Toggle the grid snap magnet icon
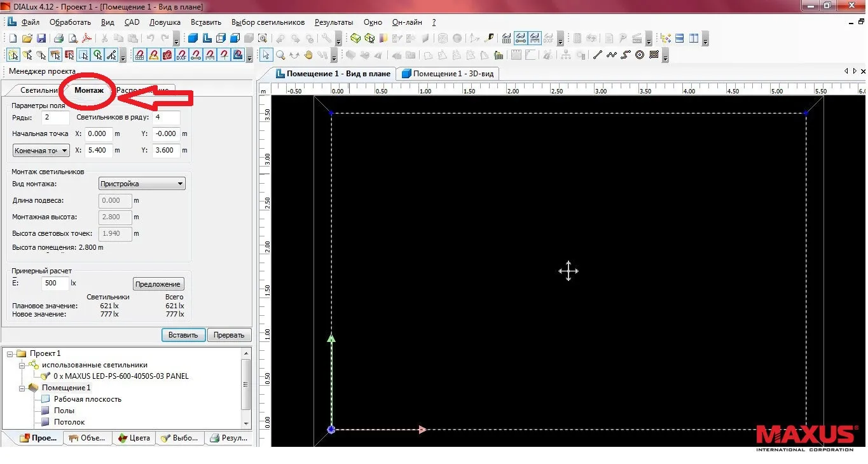The height and width of the screenshot is (464, 868). pos(139,55)
